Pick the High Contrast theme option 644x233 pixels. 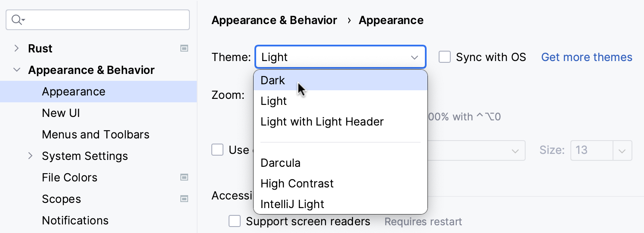297,184
